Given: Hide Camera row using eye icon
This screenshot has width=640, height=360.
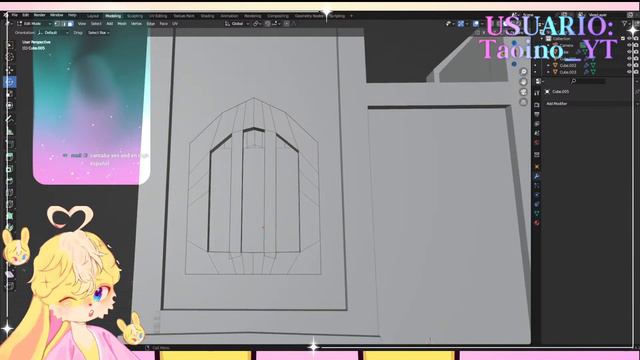Looking at the screenshot, I should pos(629,45).
